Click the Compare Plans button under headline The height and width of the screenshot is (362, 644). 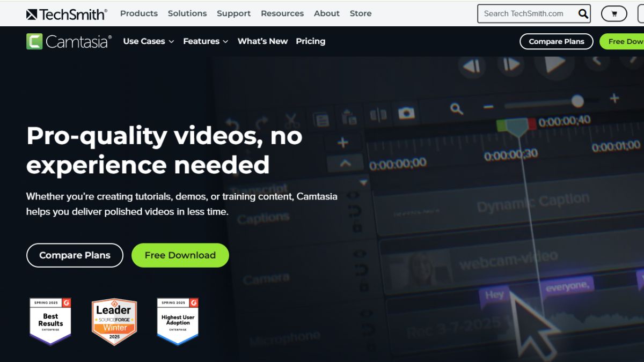click(x=75, y=255)
